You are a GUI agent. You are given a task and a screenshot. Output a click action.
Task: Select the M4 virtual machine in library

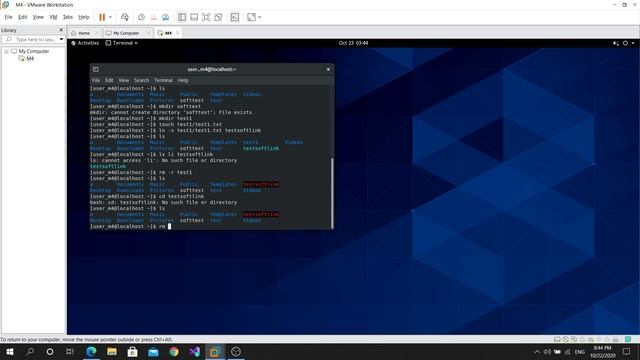(30, 58)
